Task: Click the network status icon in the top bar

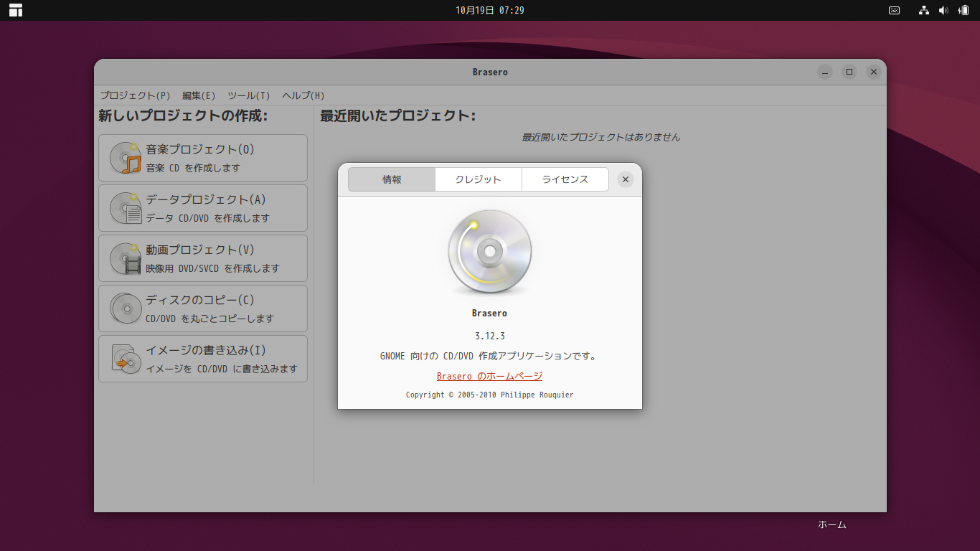Action: [924, 10]
